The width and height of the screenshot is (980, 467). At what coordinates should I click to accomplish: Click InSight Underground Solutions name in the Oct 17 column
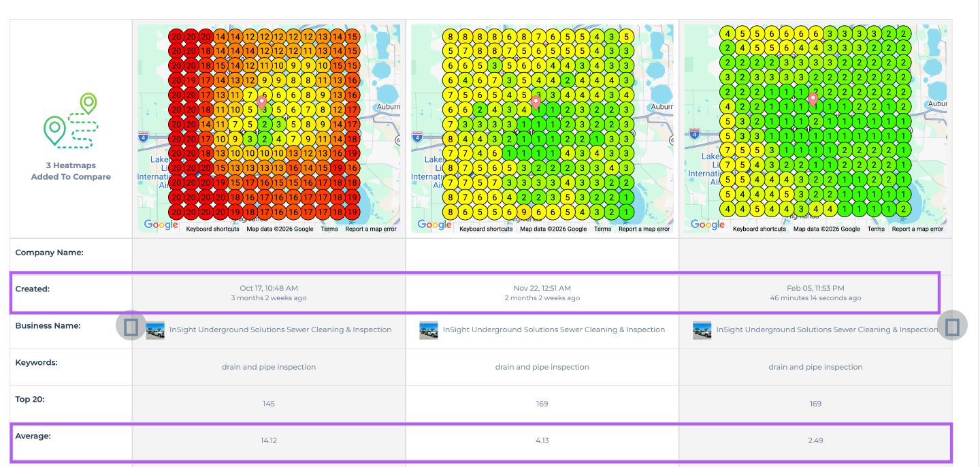[x=280, y=329]
